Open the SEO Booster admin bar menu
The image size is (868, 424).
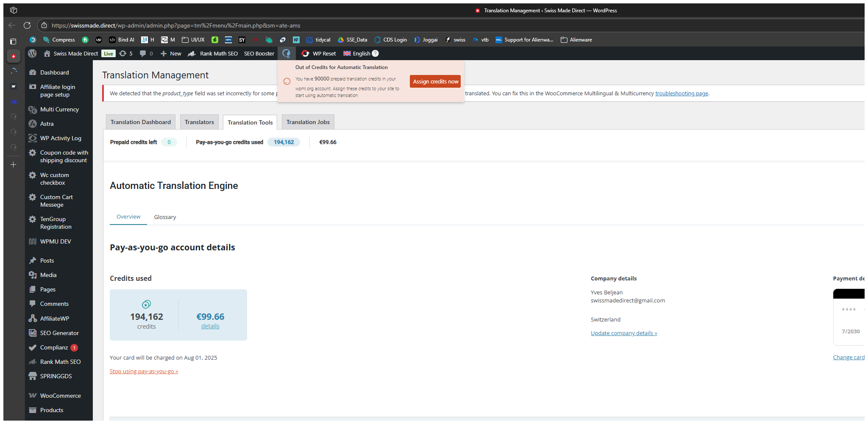(259, 53)
